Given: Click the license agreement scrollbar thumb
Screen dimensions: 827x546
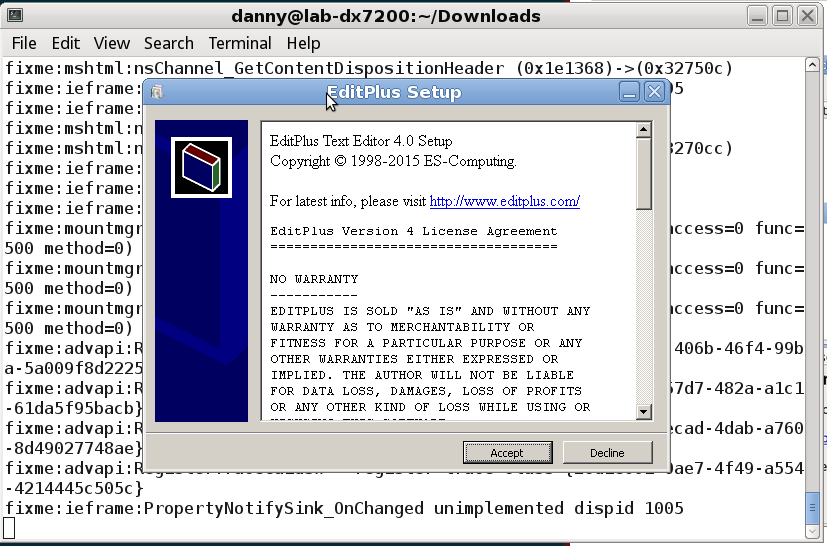Looking at the screenshot, I should pyautogui.click(x=643, y=172).
